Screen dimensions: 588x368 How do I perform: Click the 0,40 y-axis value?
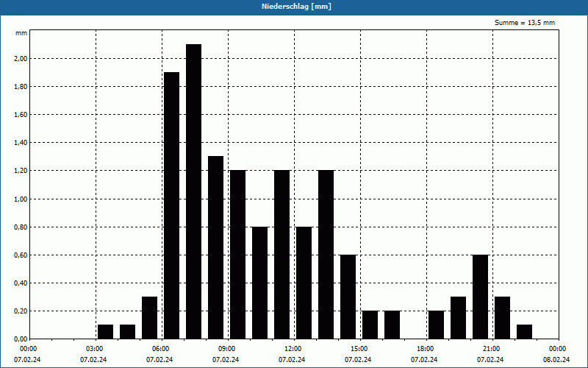tap(21, 283)
